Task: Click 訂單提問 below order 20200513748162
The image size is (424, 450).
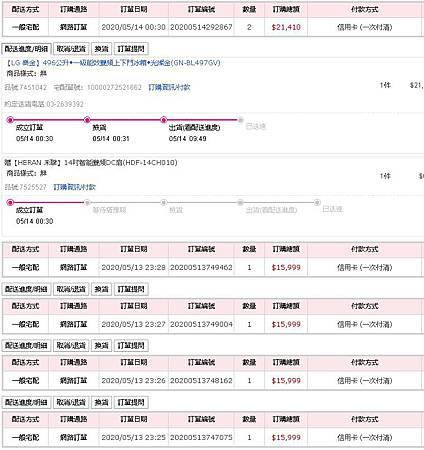Action: tap(131, 402)
